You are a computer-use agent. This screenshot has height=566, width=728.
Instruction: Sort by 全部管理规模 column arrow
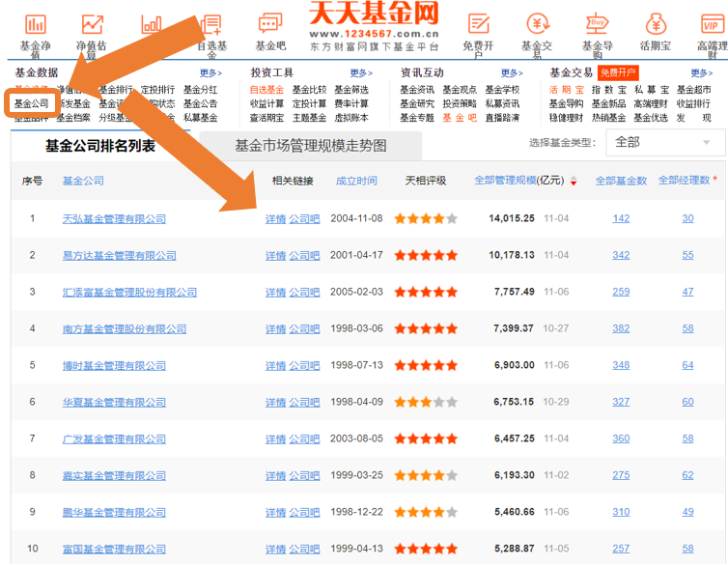pos(574,182)
